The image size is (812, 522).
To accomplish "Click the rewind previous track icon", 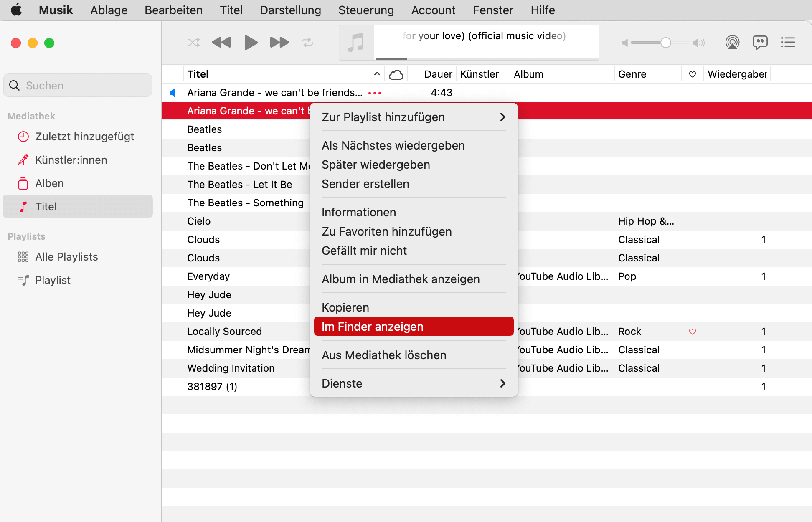I will (221, 43).
